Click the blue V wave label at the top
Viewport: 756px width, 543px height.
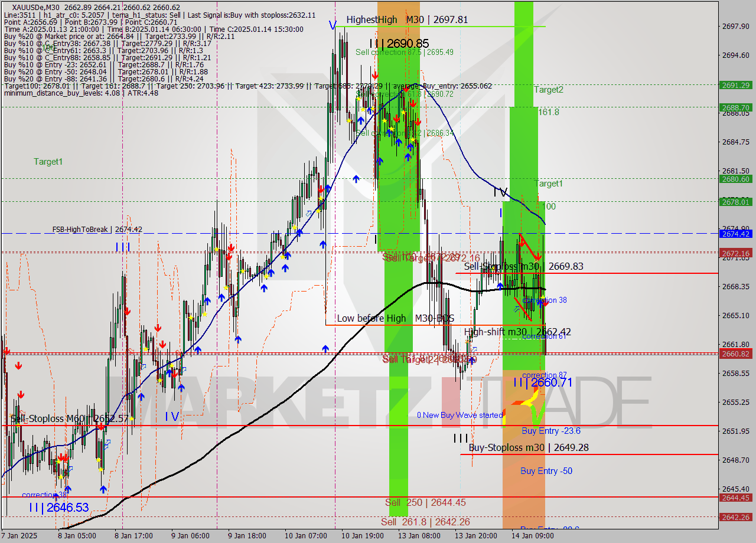[x=333, y=24]
